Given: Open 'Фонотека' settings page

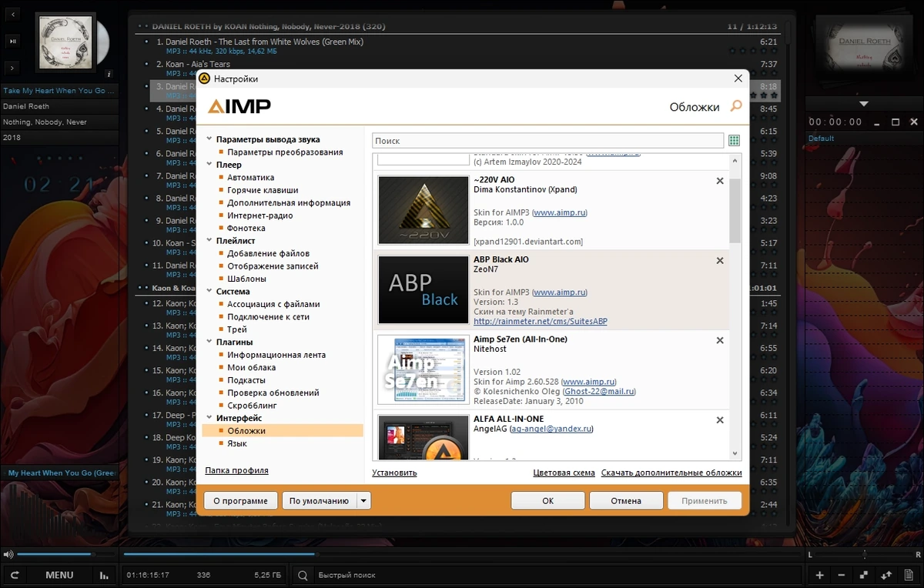Looking at the screenshot, I should tap(246, 228).
